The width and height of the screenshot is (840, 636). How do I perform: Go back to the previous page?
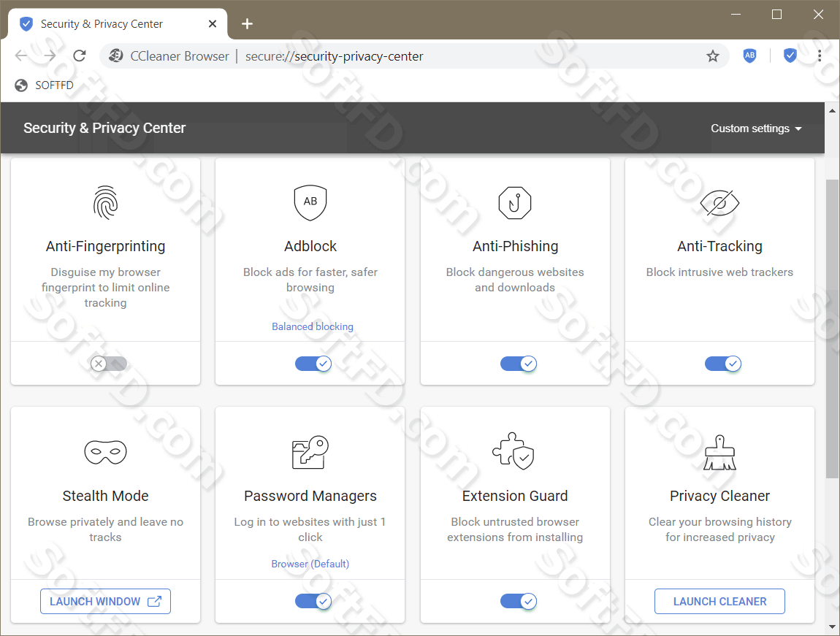(21, 55)
